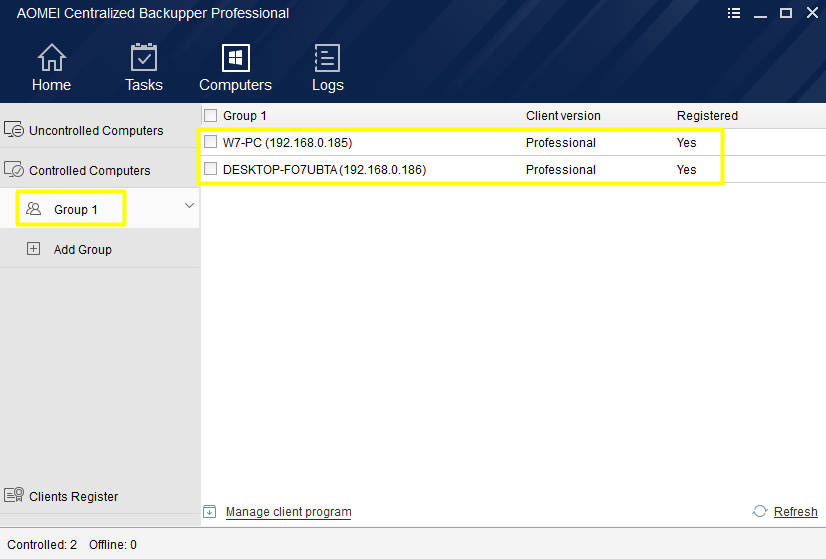826x559 pixels.
Task: Click the Computers Windows-logo icon
Action: coord(235,57)
